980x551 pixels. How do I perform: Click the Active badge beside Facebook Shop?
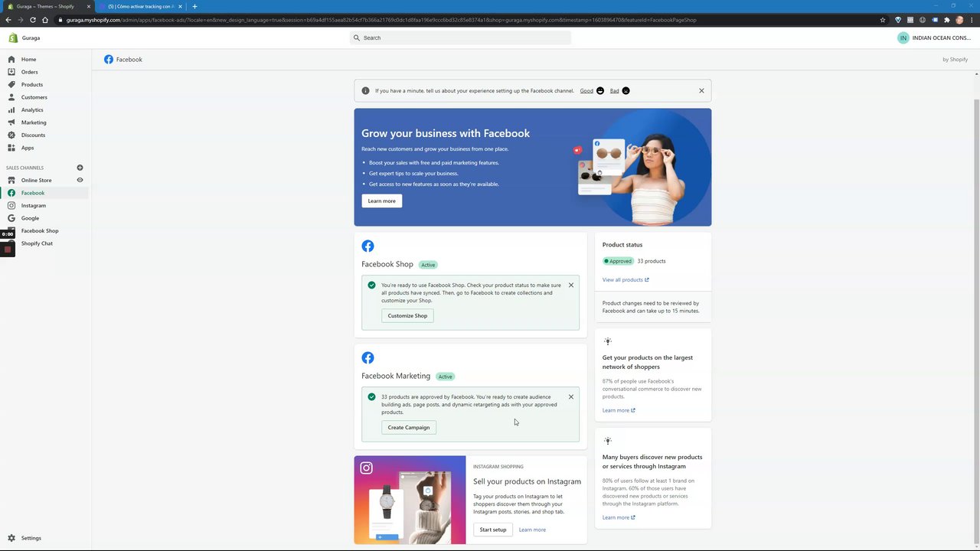(428, 265)
